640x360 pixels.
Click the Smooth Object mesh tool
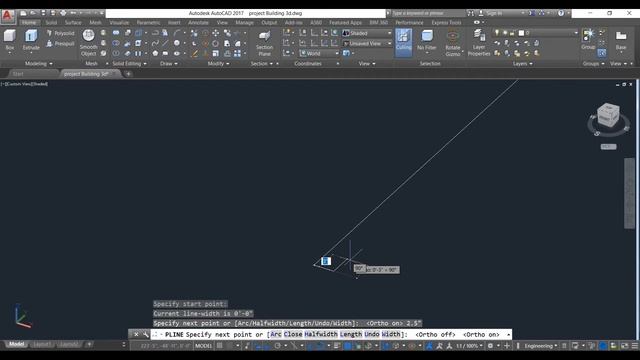point(88,42)
